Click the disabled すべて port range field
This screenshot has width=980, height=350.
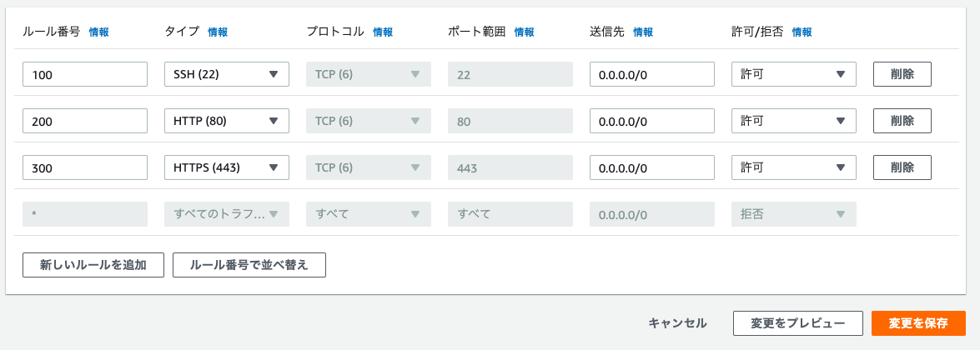(510, 213)
